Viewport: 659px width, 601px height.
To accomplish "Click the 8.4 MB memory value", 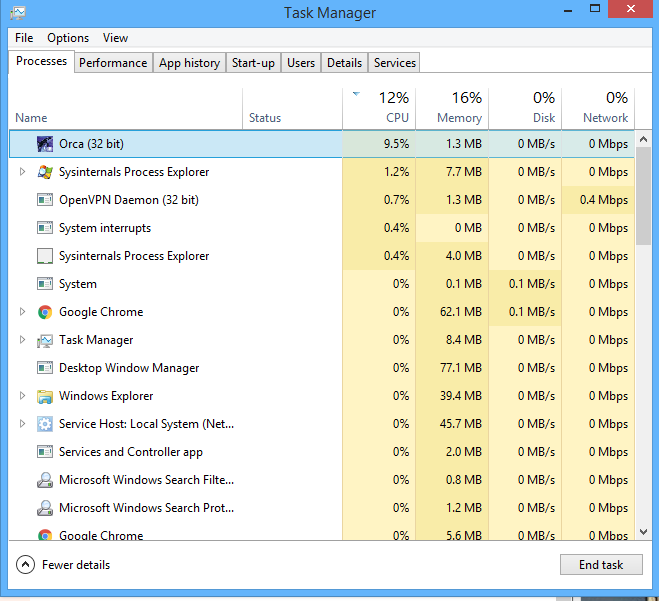I will [464, 340].
